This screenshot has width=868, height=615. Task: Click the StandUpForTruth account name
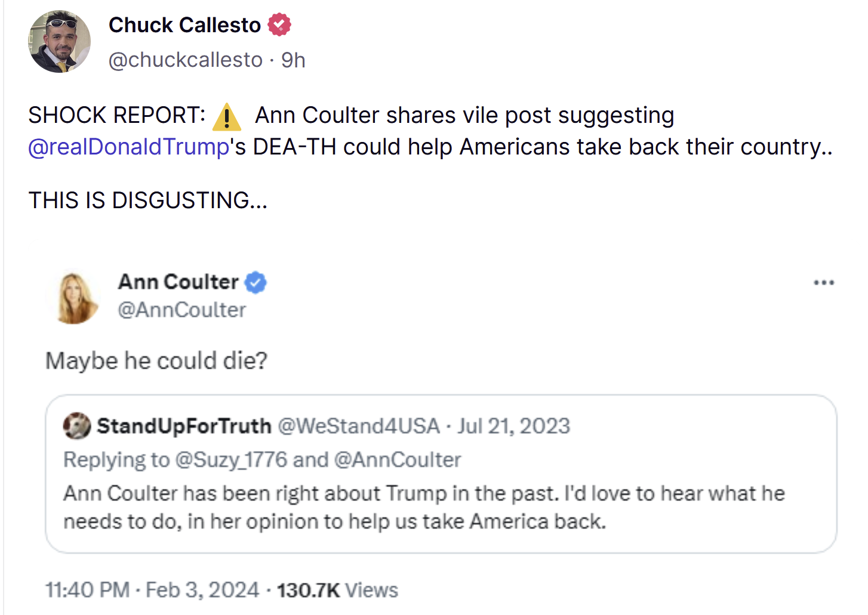pyautogui.click(x=184, y=426)
